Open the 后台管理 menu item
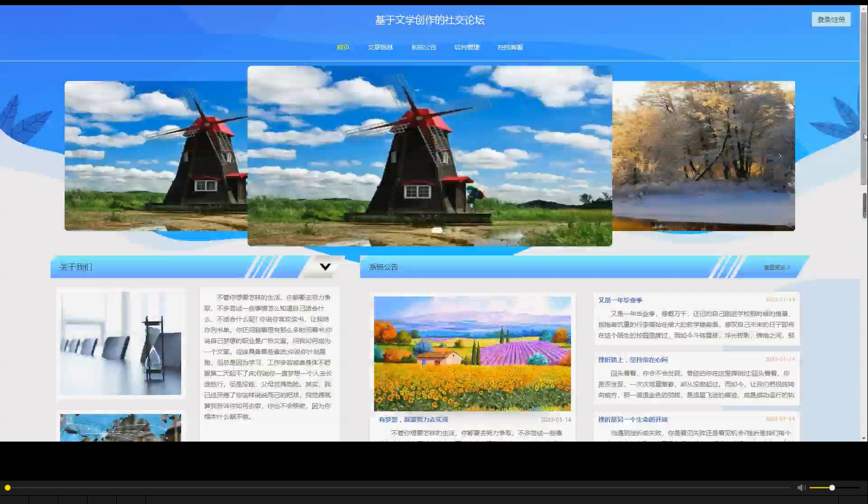 (x=467, y=47)
